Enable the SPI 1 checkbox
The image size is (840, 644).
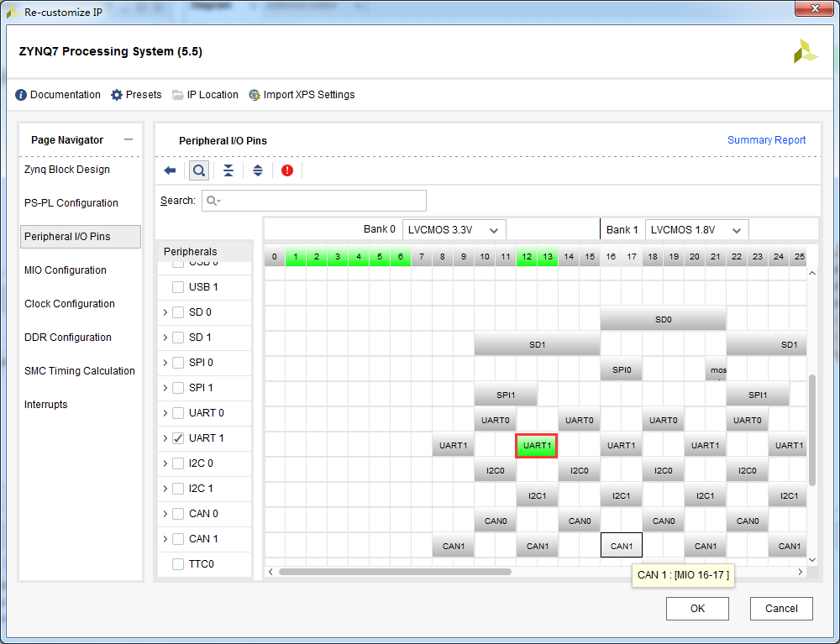178,388
